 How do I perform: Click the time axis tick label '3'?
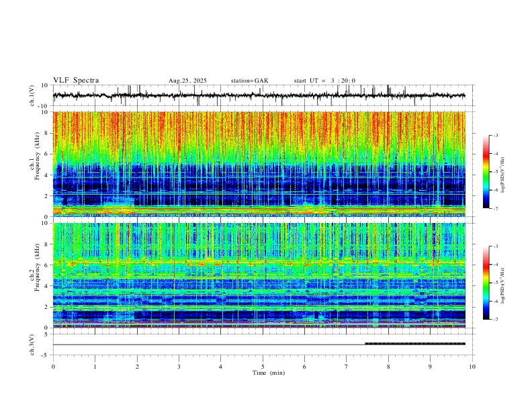[x=179, y=367]
